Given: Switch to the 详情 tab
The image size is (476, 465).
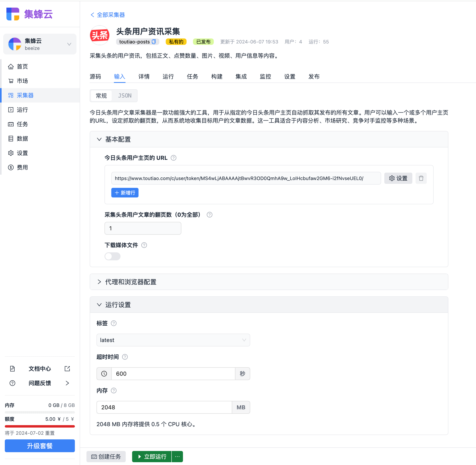Looking at the screenshot, I should pyautogui.click(x=144, y=76).
